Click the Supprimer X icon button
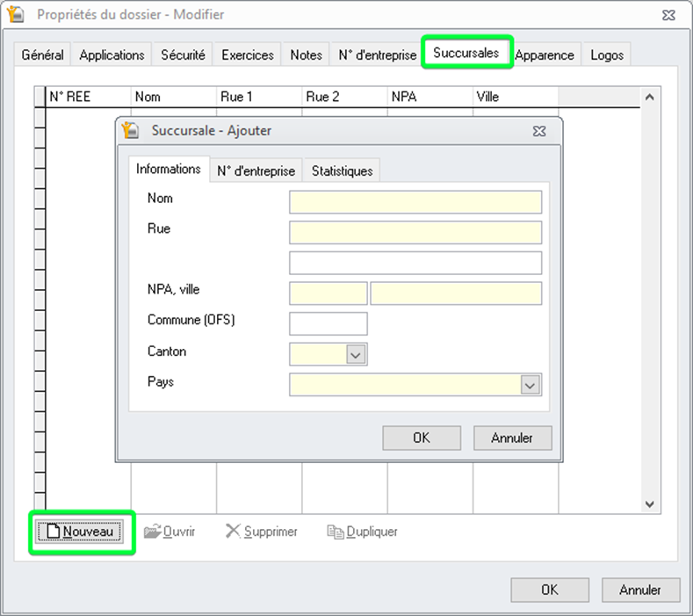 coord(261,532)
